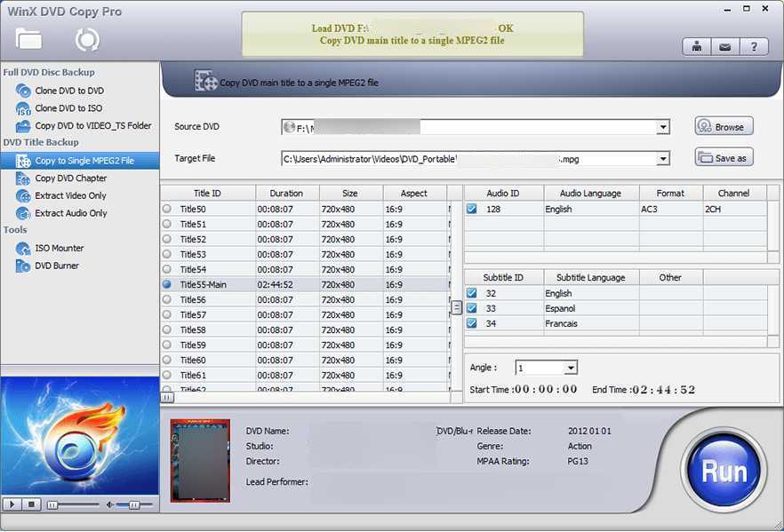Click the open folder icon in the header
Image resolution: width=784 pixels, height=532 pixels.
28,39
